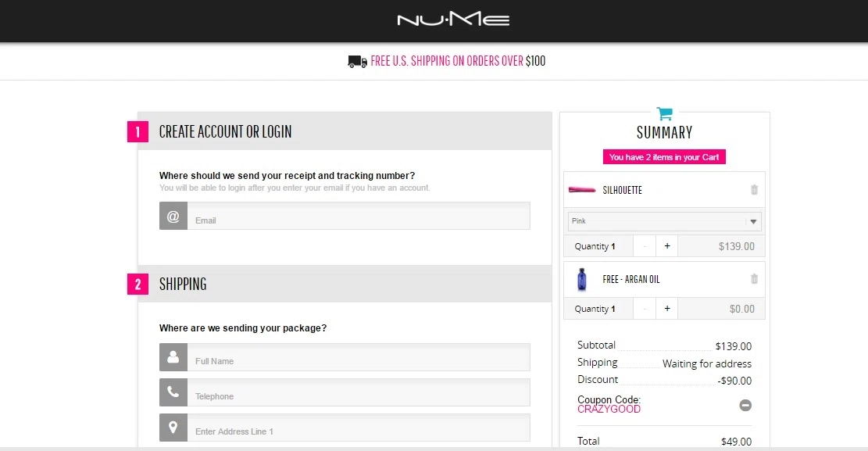
Task: Click 'You have 2 items in your Cart' badge
Action: tap(664, 157)
